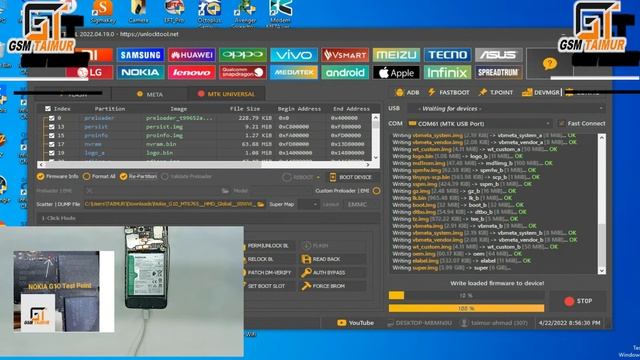This screenshot has height=360, width=640.
Task: Click the 100 % progress bar
Action: (x=467, y=309)
